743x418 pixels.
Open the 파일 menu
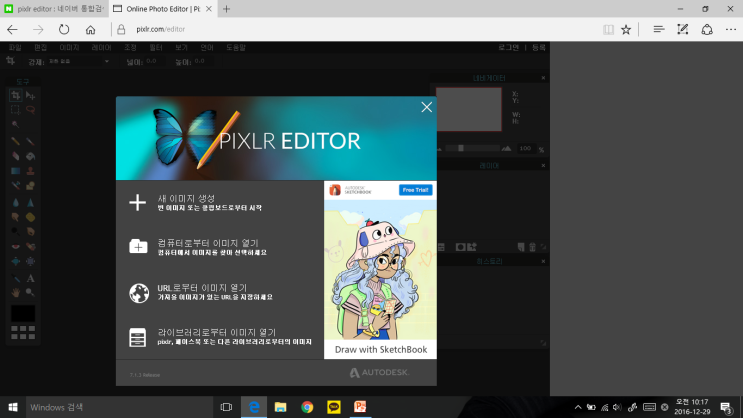[15, 47]
